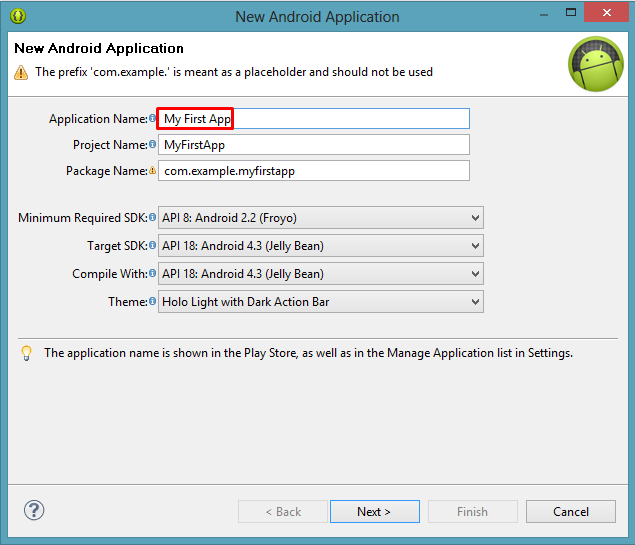The image size is (635, 545).
Task: Open the Minimum Required SDK dropdown
Action: click(x=321, y=218)
